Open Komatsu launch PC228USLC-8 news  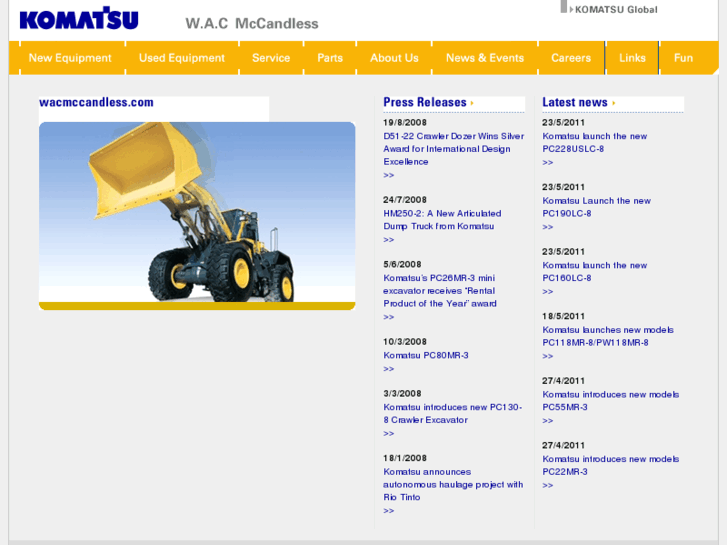[x=595, y=142]
